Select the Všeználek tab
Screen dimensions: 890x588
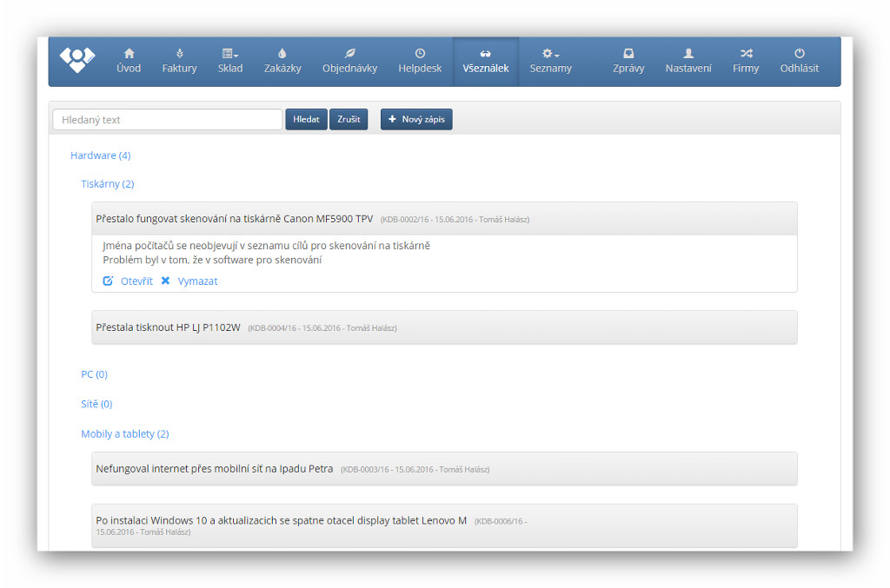click(x=485, y=61)
